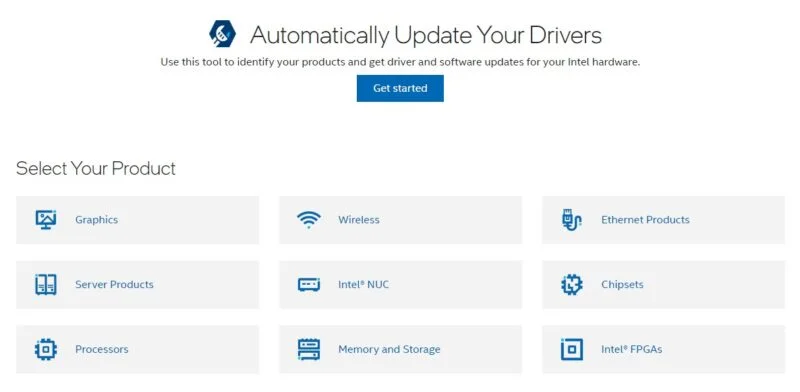The image size is (800, 392).
Task: Open the Wireless product link
Action: pos(359,219)
